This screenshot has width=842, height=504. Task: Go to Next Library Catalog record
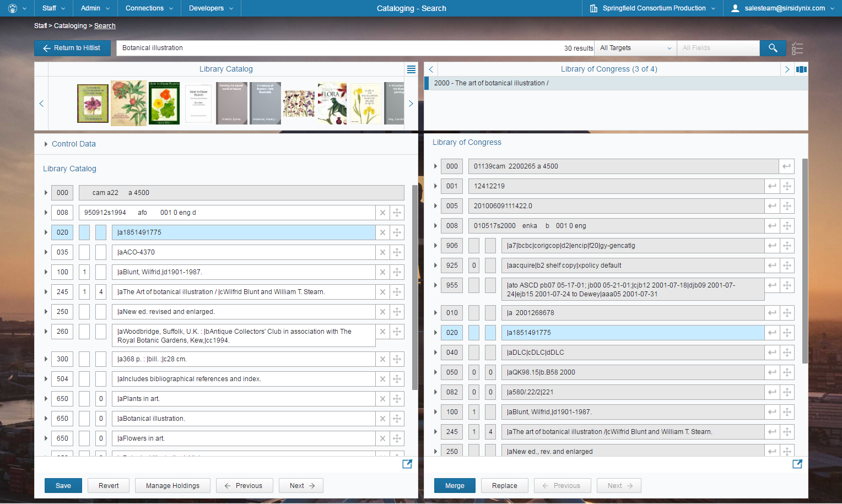(x=302, y=486)
